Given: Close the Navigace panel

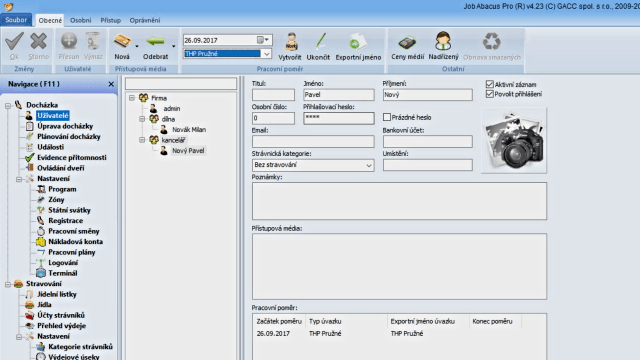Looking at the screenshot, I should 111,84.
